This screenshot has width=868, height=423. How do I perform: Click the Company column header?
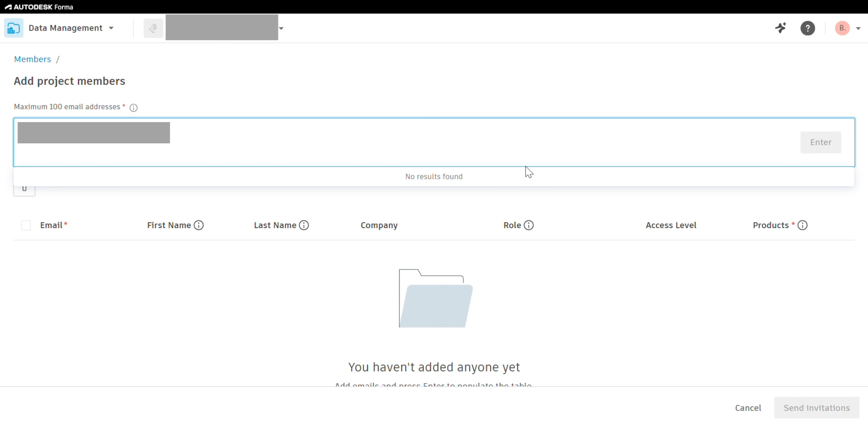coord(379,225)
